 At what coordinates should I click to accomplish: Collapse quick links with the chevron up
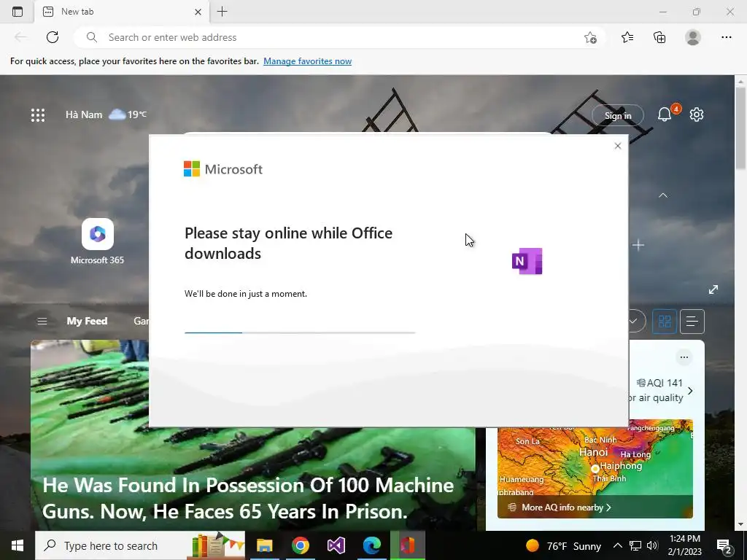tap(663, 195)
